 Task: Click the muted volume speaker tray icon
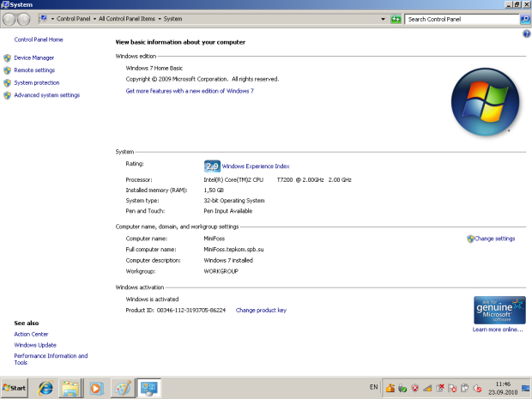477,388
